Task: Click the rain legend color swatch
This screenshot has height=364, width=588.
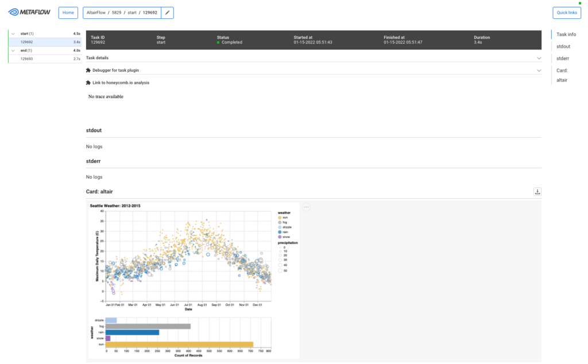Action: click(x=280, y=232)
